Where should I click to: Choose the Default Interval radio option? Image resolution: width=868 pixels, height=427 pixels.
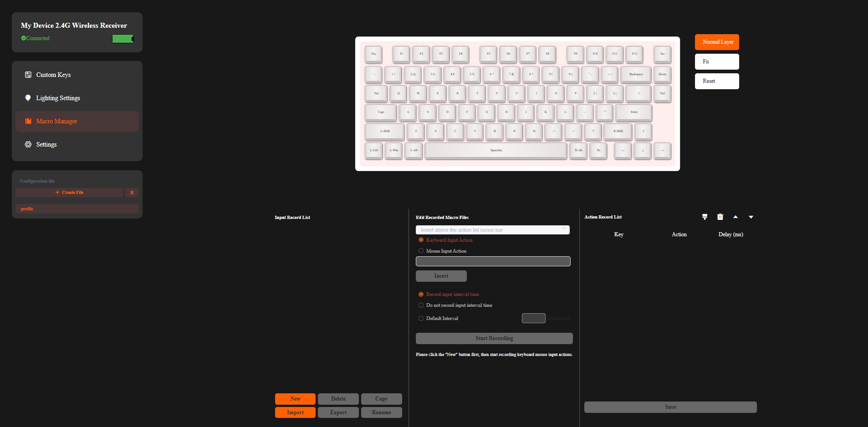pyautogui.click(x=421, y=318)
